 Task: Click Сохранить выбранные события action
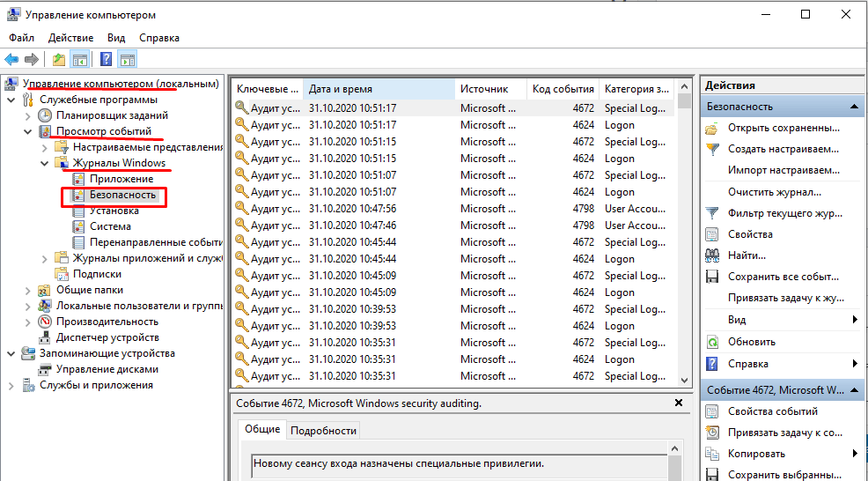pyautogui.click(x=784, y=474)
